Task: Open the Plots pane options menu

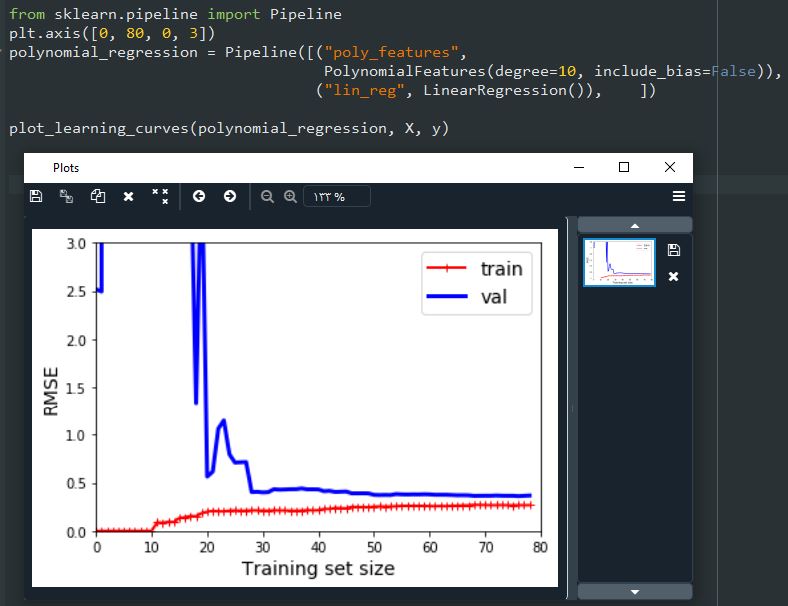Action: click(x=679, y=196)
